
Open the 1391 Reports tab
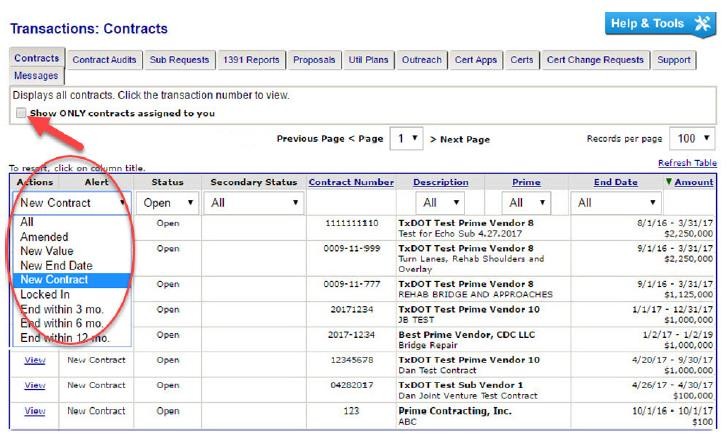pyautogui.click(x=250, y=60)
